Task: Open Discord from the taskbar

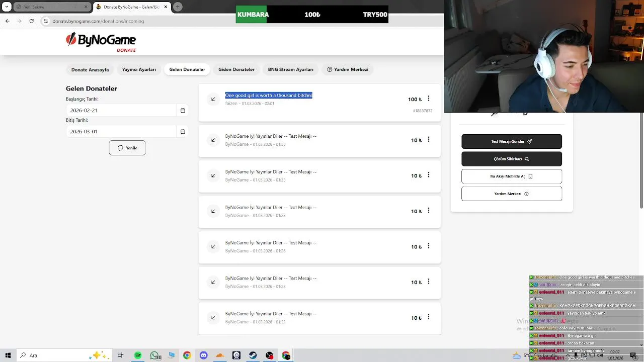Action: (203, 355)
